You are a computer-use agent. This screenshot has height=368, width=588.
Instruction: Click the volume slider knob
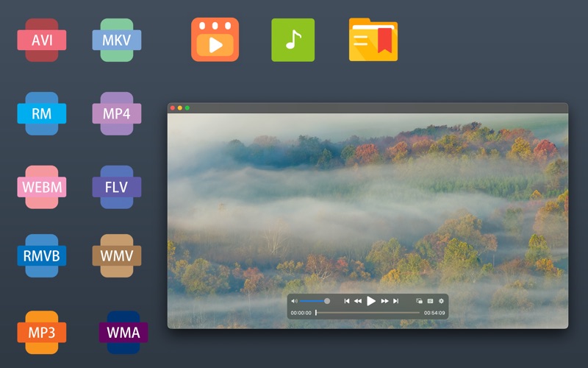(327, 301)
